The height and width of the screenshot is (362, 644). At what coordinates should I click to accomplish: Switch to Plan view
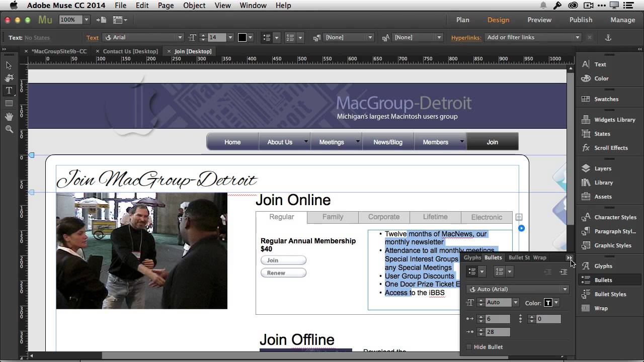coord(463,20)
